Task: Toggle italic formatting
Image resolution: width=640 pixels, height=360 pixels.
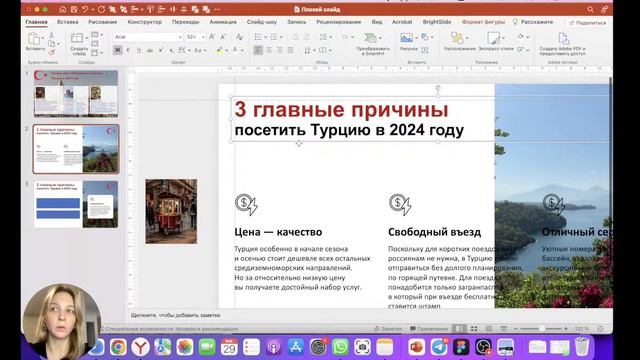Action: [x=128, y=50]
